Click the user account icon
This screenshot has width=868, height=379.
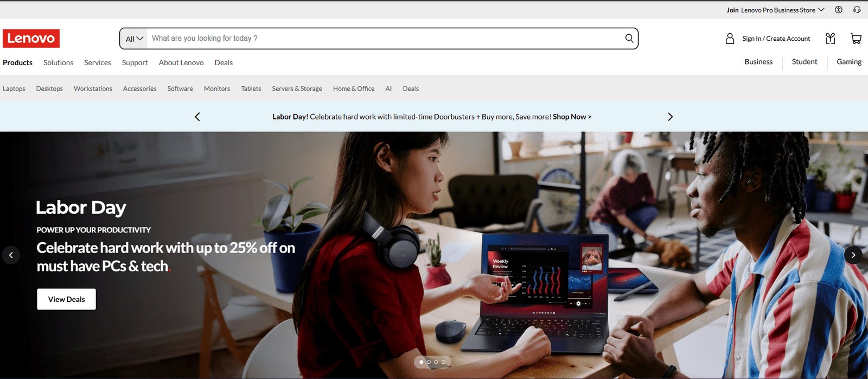tap(730, 39)
